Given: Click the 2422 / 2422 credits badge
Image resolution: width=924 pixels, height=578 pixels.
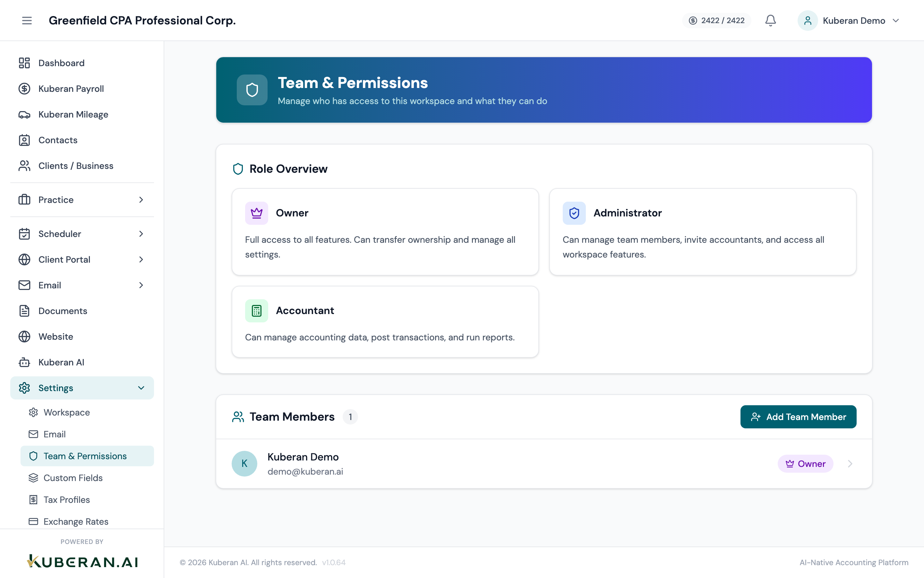Looking at the screenshot, I should (x=717, y=20).
